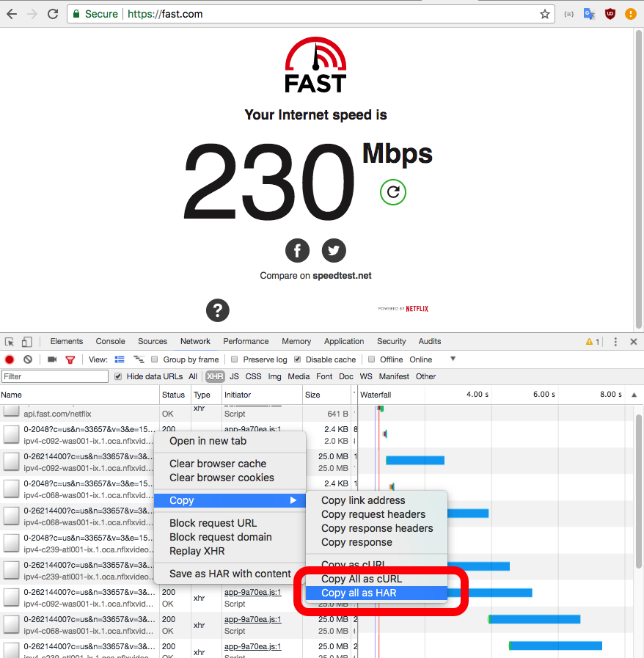Filter requests by Media type
Image resolution: width=644 pixels, height=658 pixels.
[x=299, y=376]
